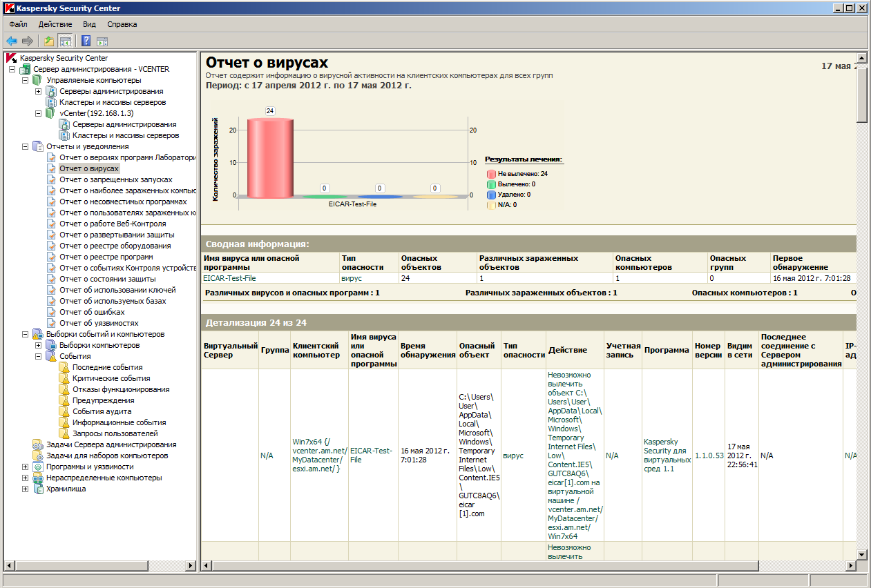The image size is (871, 588).
Task: Expand the Выборки компьютеров node
Action: [x=39, y=345]
